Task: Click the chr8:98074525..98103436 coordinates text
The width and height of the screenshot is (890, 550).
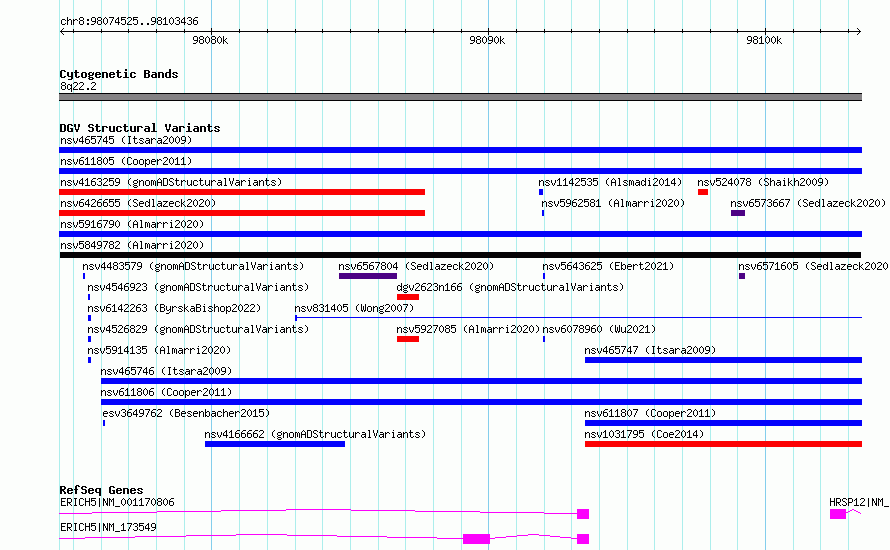Action: coord(129,22)
